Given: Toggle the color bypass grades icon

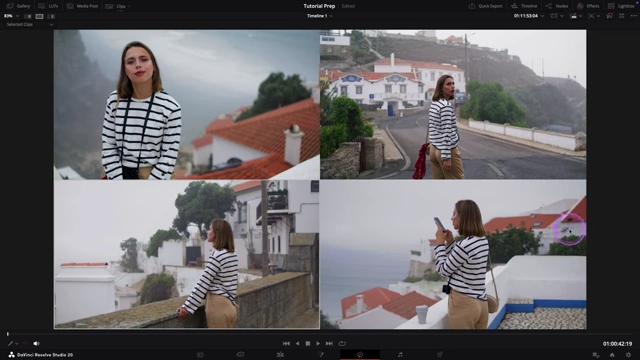Looking at the screenshot, I should (609, 16).
